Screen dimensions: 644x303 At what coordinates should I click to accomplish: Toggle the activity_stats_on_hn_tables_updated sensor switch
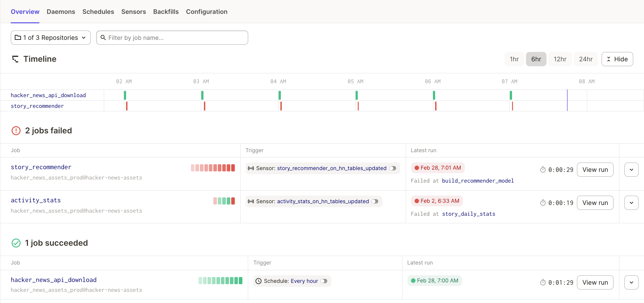(375, 201)
